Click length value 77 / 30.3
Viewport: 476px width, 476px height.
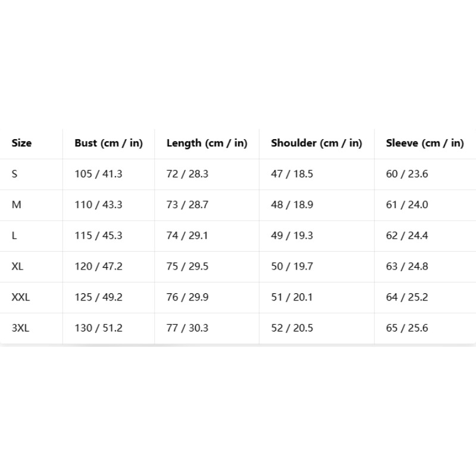(x=187, y=328)
